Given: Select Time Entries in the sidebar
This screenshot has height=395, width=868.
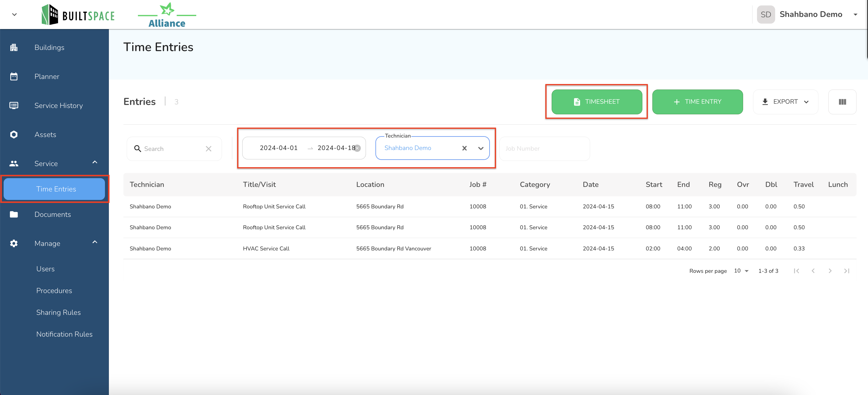Looking at the screenshot, I should [x=54, y=189].
